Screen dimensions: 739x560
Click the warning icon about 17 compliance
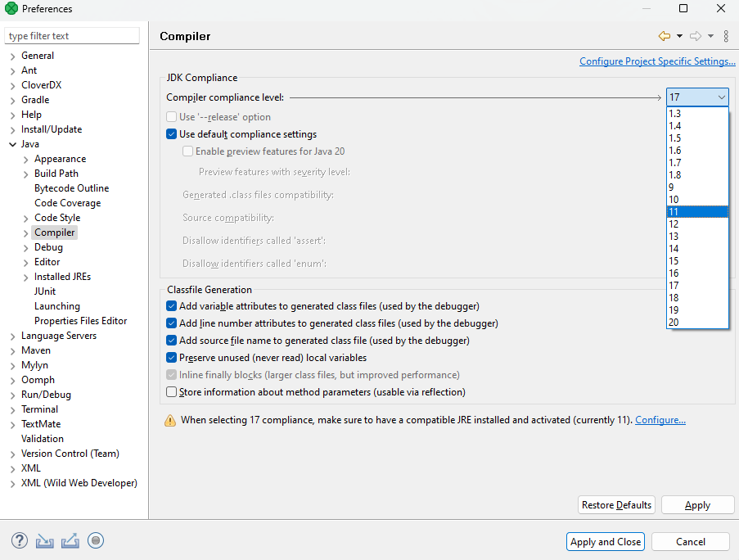tap(169, 420)
